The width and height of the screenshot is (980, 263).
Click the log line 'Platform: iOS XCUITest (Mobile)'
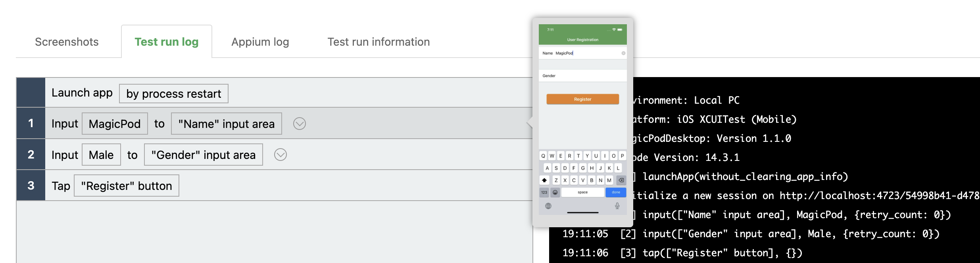tap(714, 120)
